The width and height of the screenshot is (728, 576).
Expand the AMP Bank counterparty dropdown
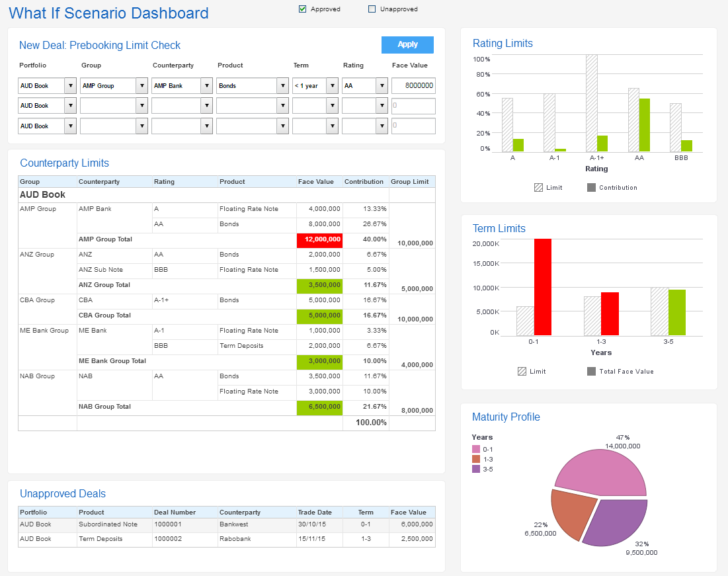206,86
